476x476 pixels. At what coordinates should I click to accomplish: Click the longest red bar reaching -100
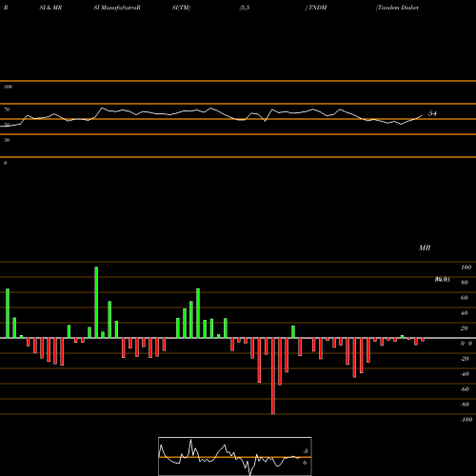coord(273,376)
